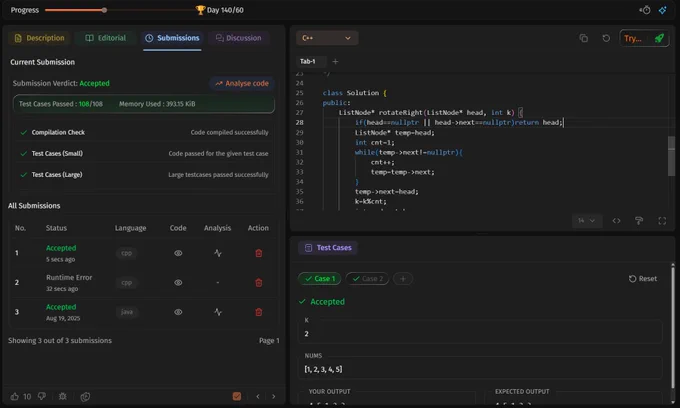The height and width of the screenshot is (408, 680).
Task: Select the Case 1 test tab
Action: tap(320, 279)
